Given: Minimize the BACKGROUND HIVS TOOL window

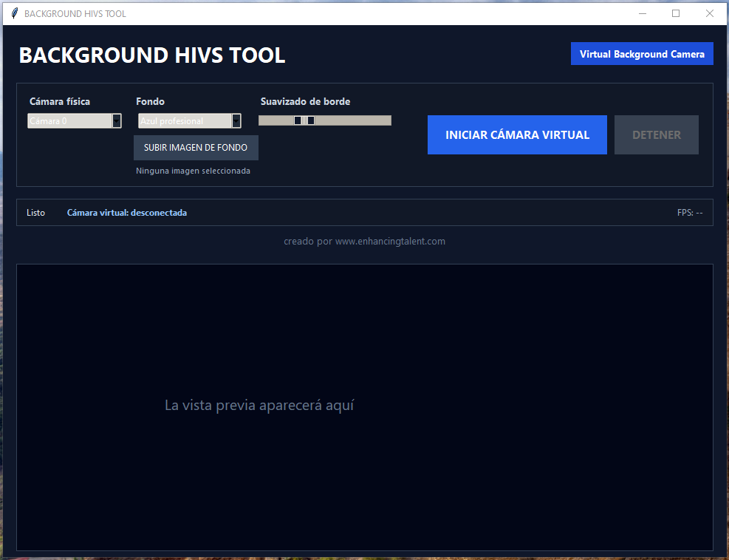Looking at the screenshot, I should pyautogui.click(x=643, y=13).
